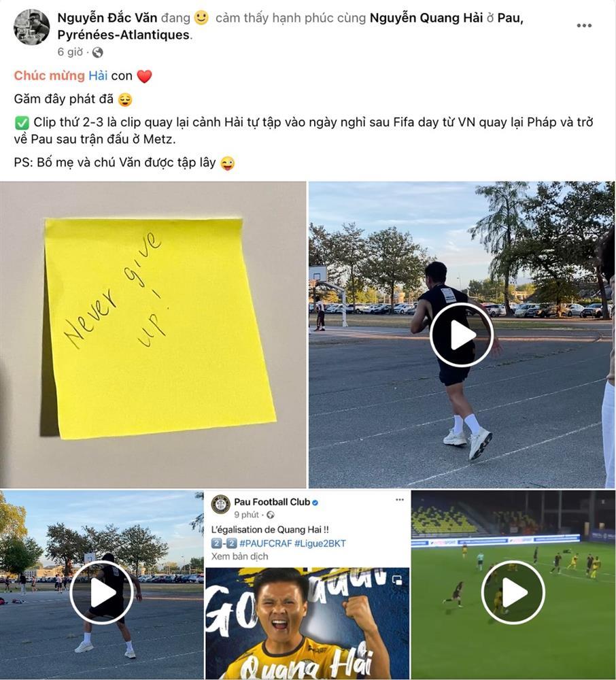Viewport: 616px width, 680px height.
Task: Click the Pau Football Club logo avatar
Action: (x=221, y=505)
